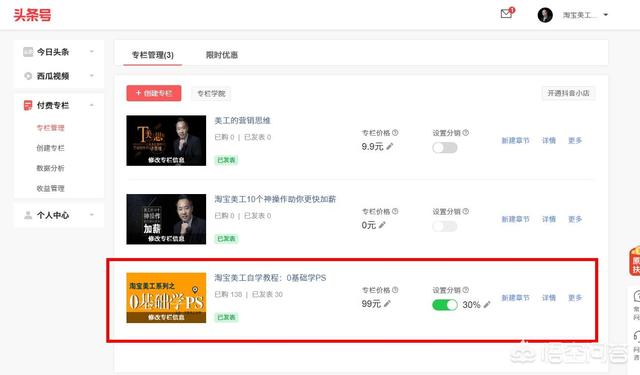Expand the 今日头条 sidebar section
The width and height of the screenshot is (640, 375).
pos(91,52)
